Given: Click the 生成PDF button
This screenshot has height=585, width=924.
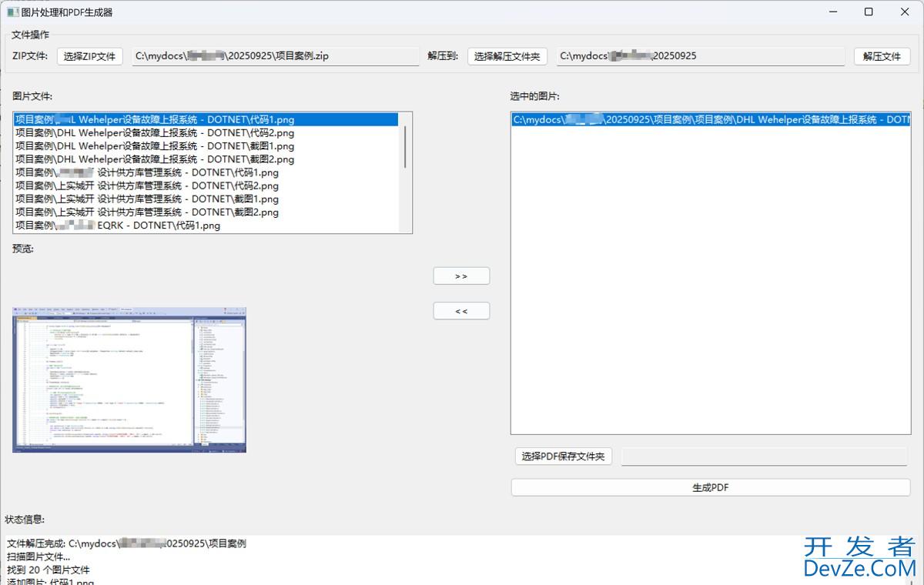Looking at the screenshot, I should coord(710,487).
